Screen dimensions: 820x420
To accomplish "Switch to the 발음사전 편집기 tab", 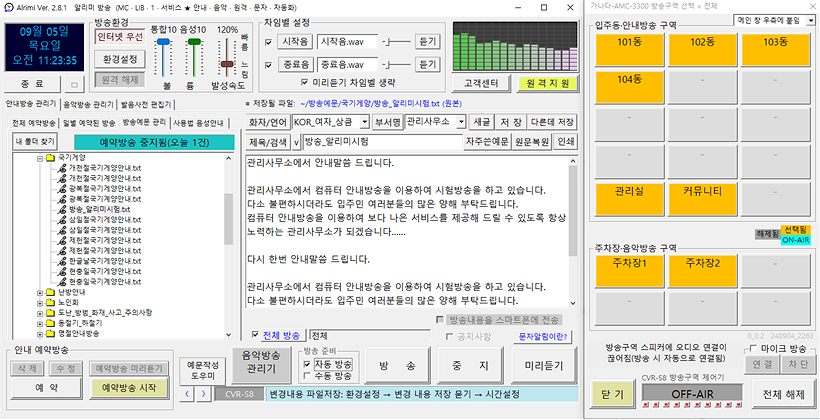I will 149,104.
